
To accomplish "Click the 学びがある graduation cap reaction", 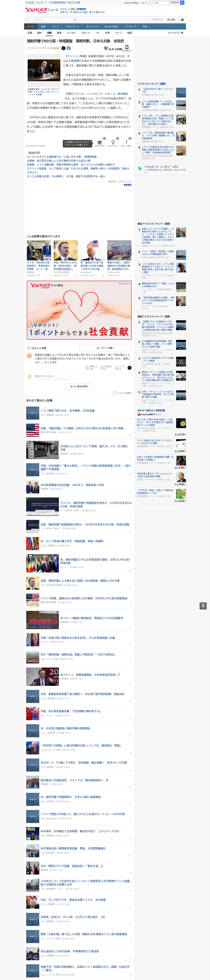I will click(100, 143).
